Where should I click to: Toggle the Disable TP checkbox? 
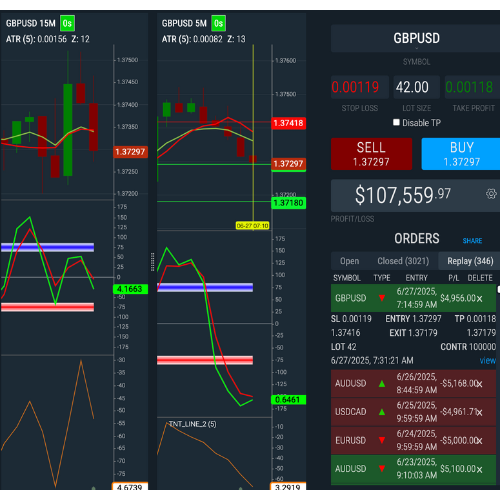point(396,122)
